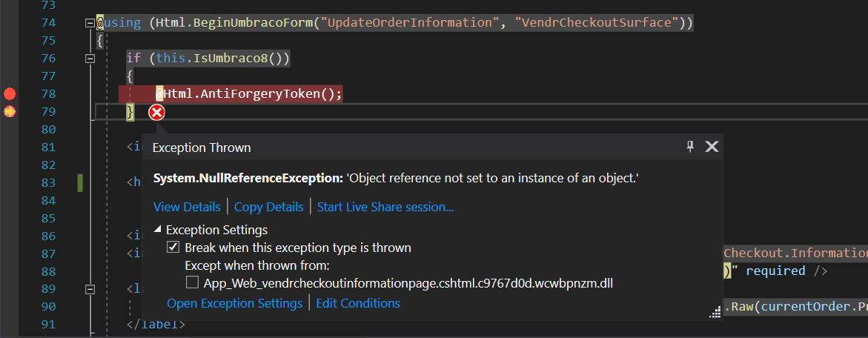Open View Details link
The height and width of the screenshot is (338, 868).
187,207
